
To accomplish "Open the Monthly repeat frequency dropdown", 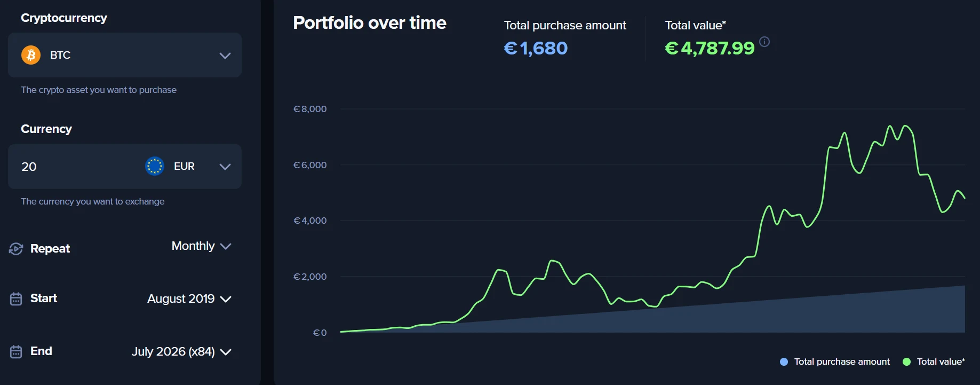I will click(x=201, y=246).
